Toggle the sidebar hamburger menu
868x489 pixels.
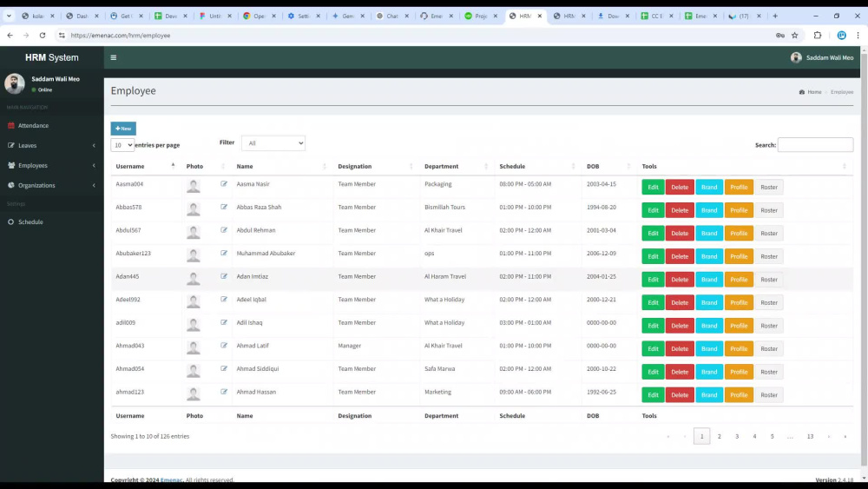coord(114,57)
